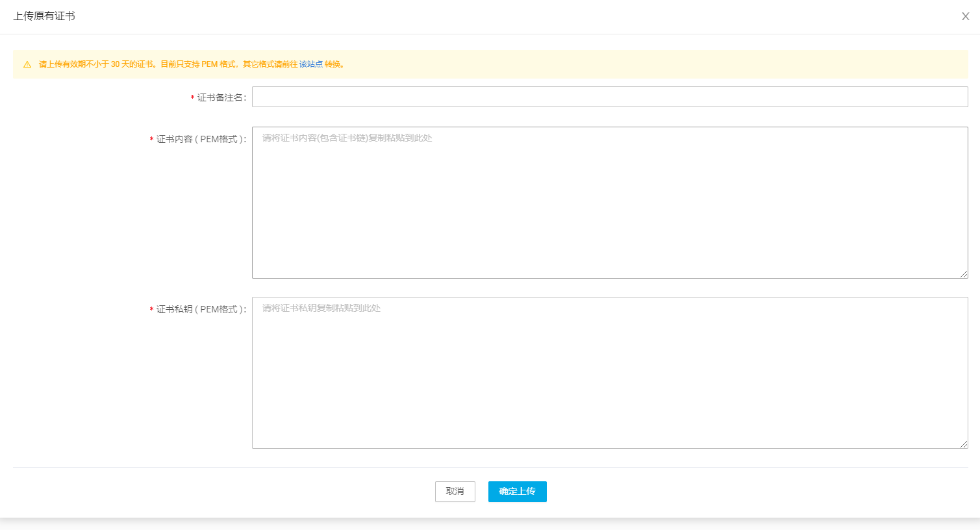This screenshot has width=980, height=530.
Task: Click the 取消 button
Action: coord(455,492)
